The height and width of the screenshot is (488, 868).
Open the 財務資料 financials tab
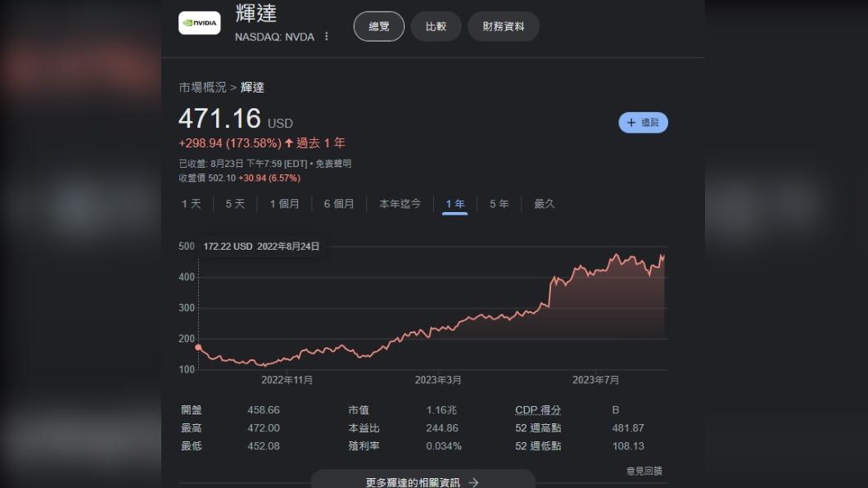point(504,26)
